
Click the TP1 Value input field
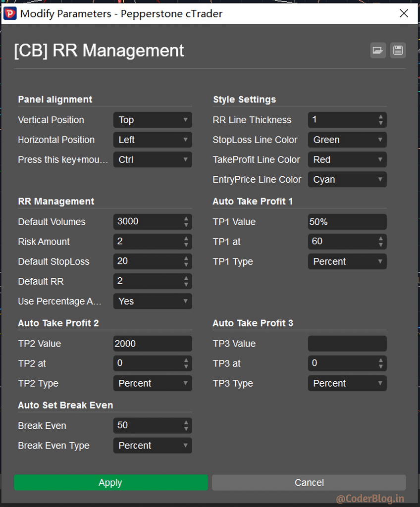347,222
